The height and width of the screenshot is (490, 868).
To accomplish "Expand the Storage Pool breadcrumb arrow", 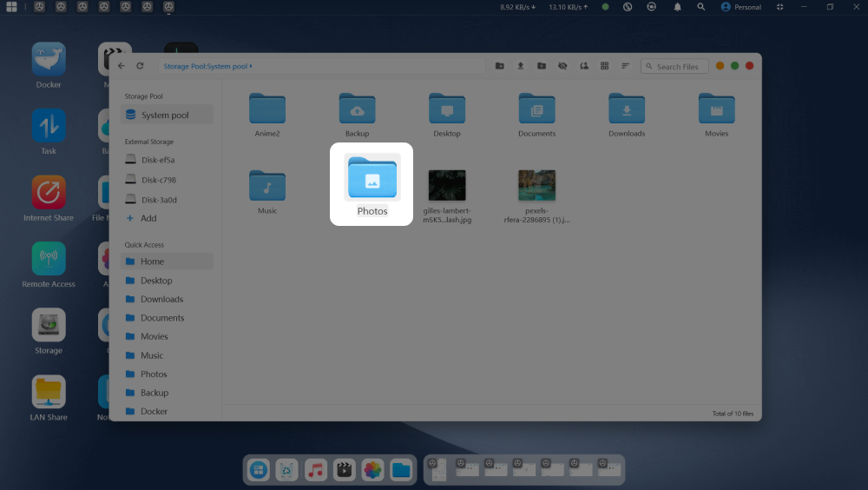I will point(252,66).
